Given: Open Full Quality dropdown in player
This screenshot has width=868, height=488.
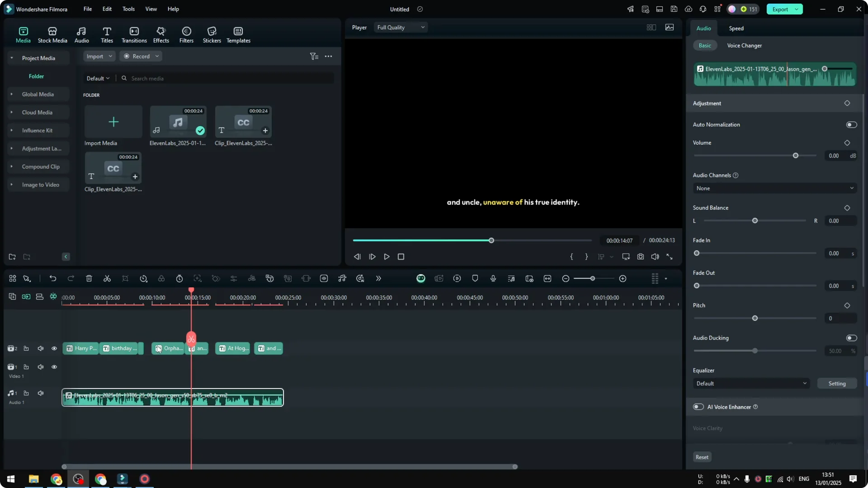Looking at the screenshot, I should click(x=401, y=28).
